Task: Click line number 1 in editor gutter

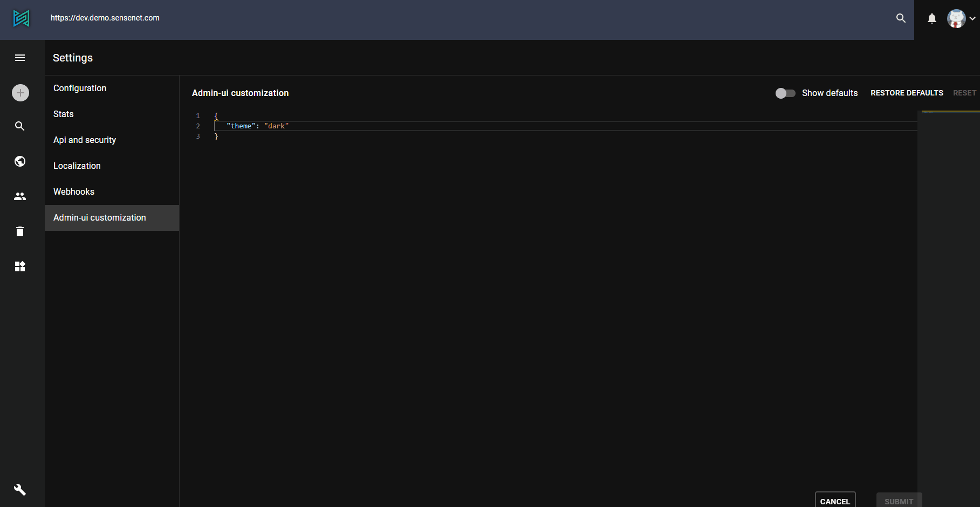Action: coord(198,115)
